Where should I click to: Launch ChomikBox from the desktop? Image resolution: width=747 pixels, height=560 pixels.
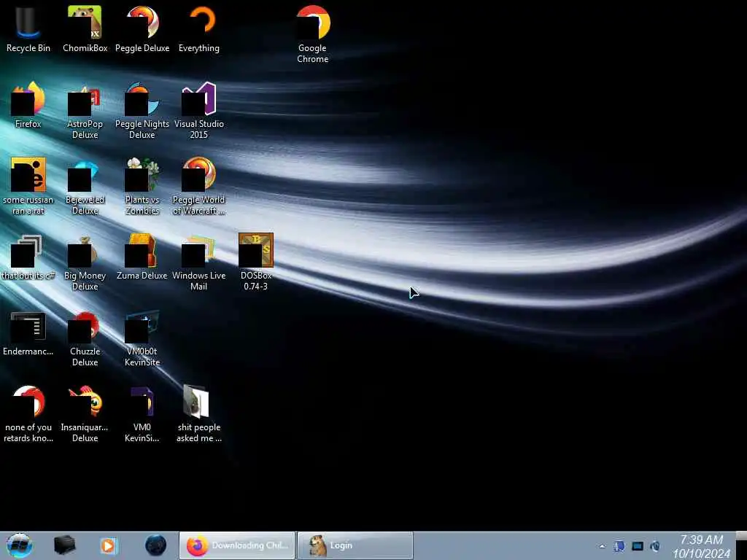85,28
